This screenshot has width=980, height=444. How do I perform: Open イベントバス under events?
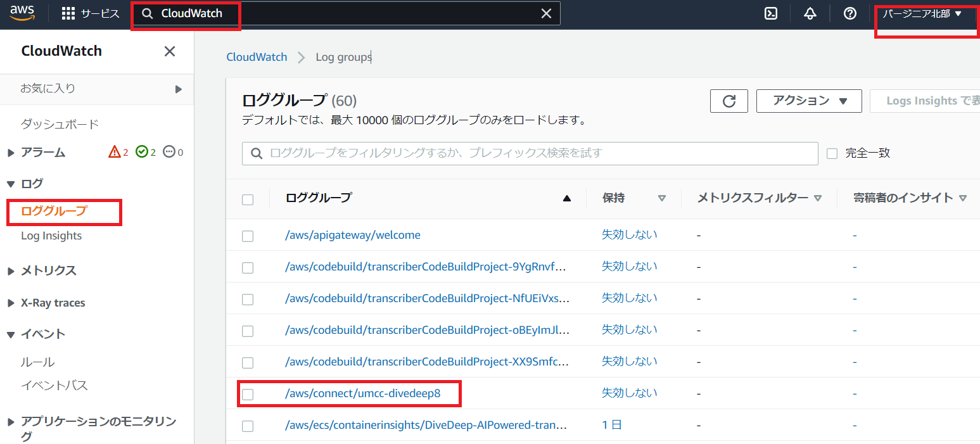click(54, 385)
